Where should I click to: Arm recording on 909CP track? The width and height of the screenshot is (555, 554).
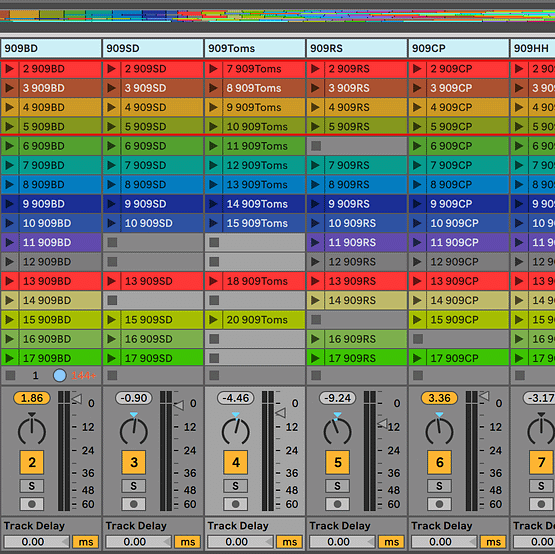coord(440,504)
